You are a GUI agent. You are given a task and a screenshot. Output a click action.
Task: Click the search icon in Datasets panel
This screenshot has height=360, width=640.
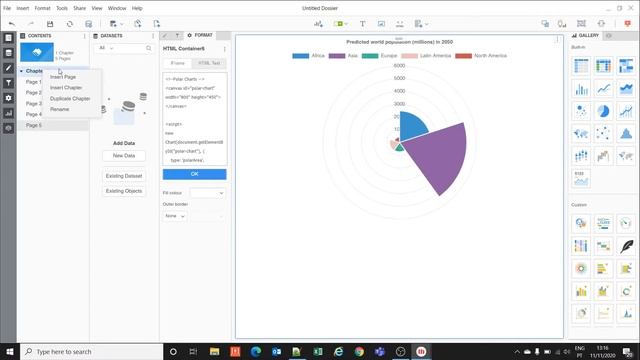[149, 48]
